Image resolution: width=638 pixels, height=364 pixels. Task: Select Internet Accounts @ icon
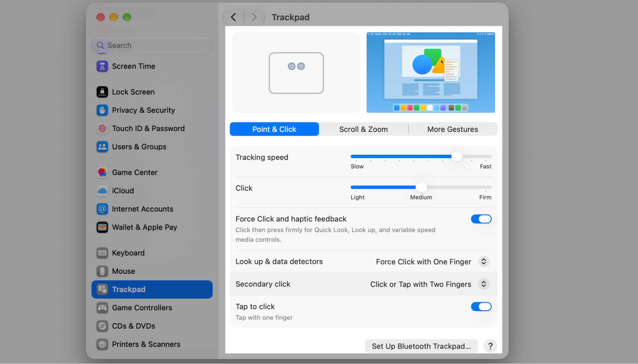tap(102, 209)
